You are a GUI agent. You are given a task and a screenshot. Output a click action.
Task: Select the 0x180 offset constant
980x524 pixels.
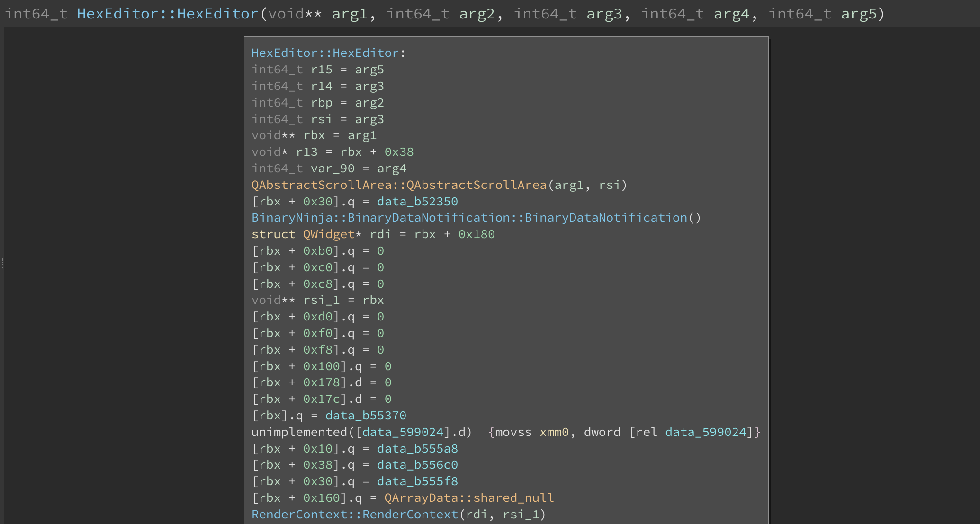[476, 234]
